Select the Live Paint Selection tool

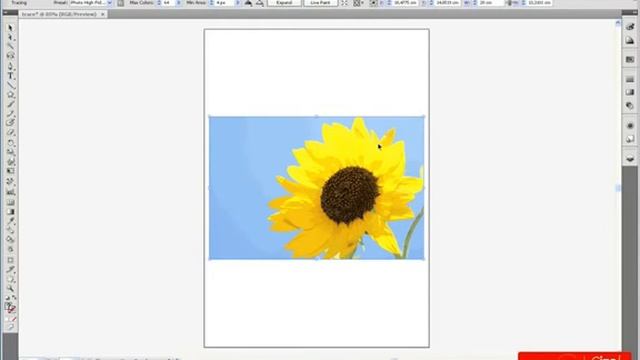(x=10, y=249)
